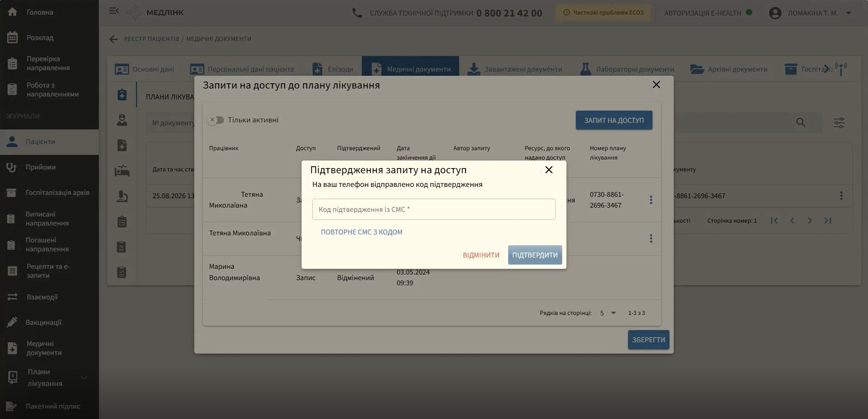Go to the next page of results
Viewport: 868px width, 419px height.
810,220
